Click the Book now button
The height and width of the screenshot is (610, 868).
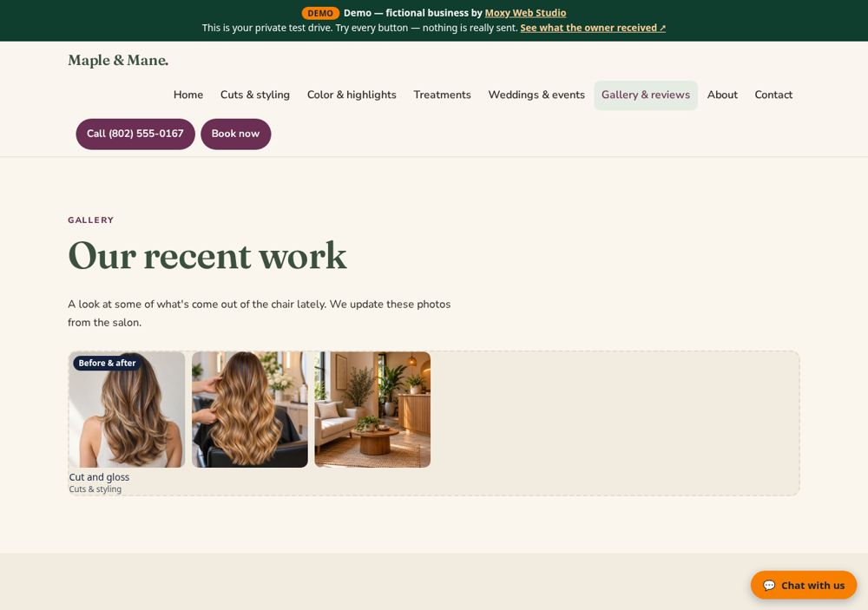click(x=235, y=134)
